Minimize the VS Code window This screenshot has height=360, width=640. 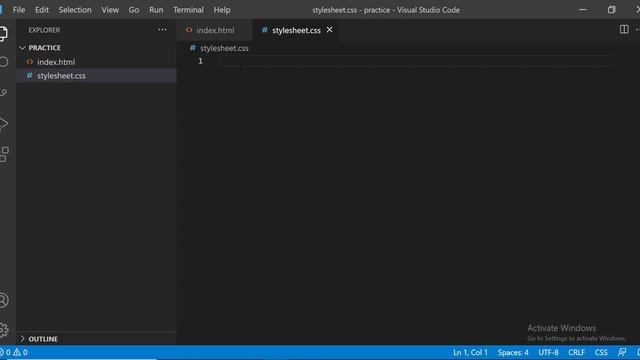click(582, 10)
